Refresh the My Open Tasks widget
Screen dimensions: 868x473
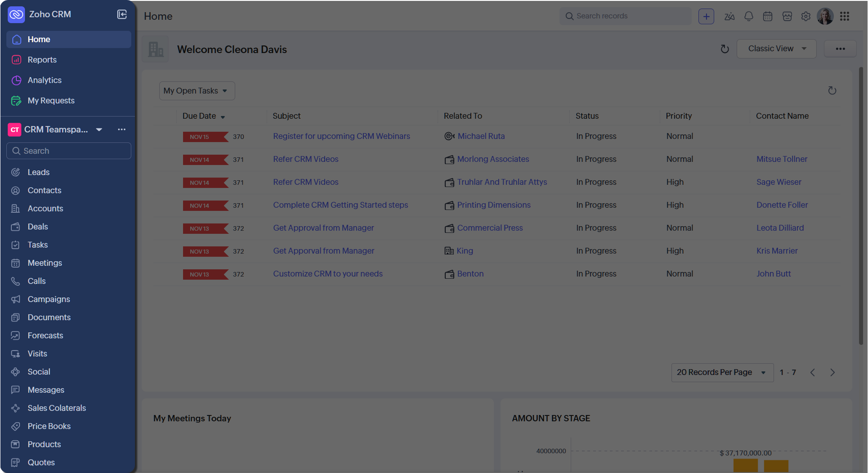(x=832, y=91)
